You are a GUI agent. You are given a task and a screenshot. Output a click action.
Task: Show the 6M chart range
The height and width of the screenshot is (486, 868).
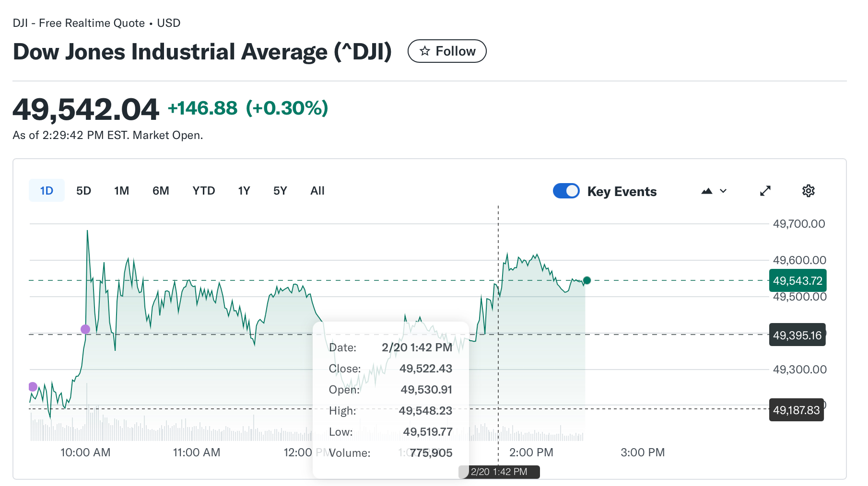click(x=161, y=191)
